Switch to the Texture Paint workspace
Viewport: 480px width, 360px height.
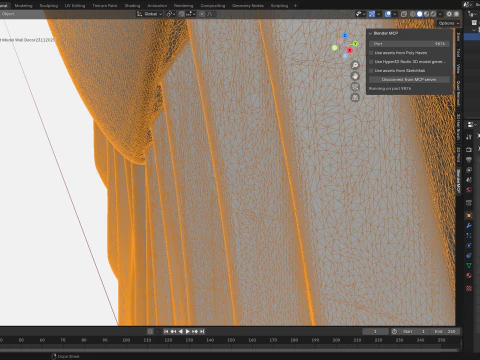[x=105, y=6]
